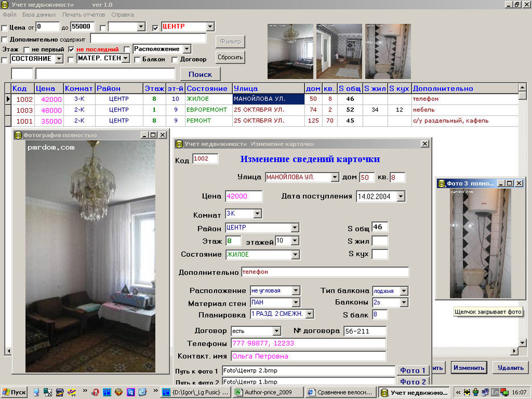Check the 'не первый' floor checkbox
Image resolution: width=532 pixels, height=399 pixels.
click(x=27, y=50)
